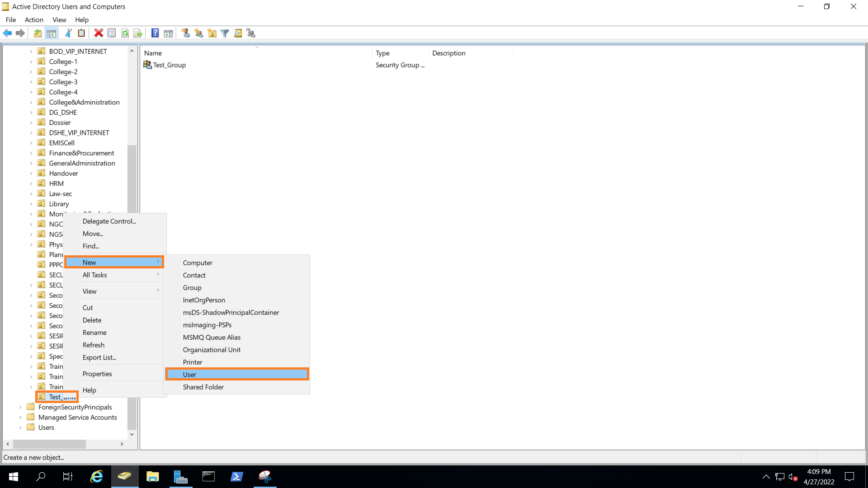Create new organizational unit toolbar icon
This screenshot has height=488, width=868.
click(212, 33)
